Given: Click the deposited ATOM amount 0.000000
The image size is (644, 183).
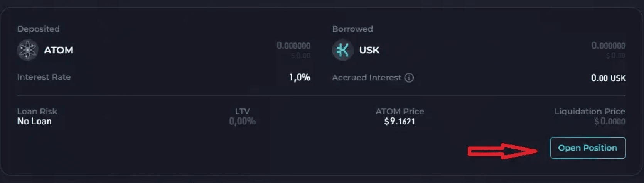Looking at the screenshot, I should (293, 46).
